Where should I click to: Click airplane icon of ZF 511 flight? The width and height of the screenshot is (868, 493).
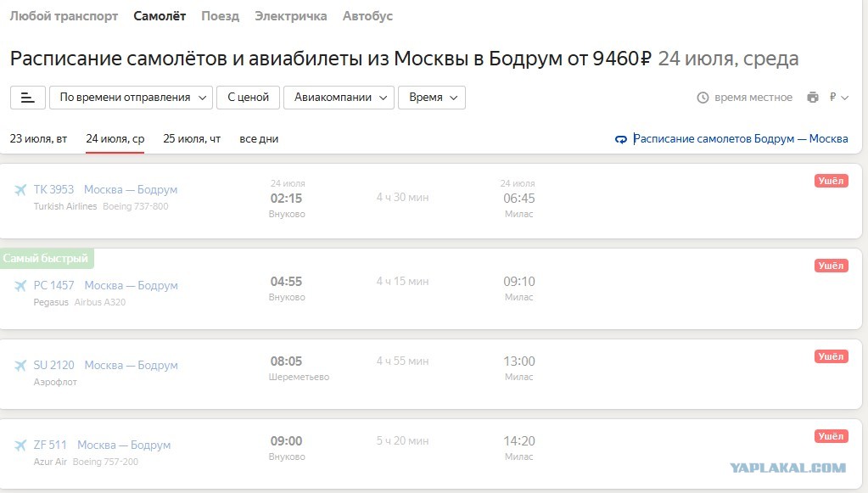(x=20, y=445)
